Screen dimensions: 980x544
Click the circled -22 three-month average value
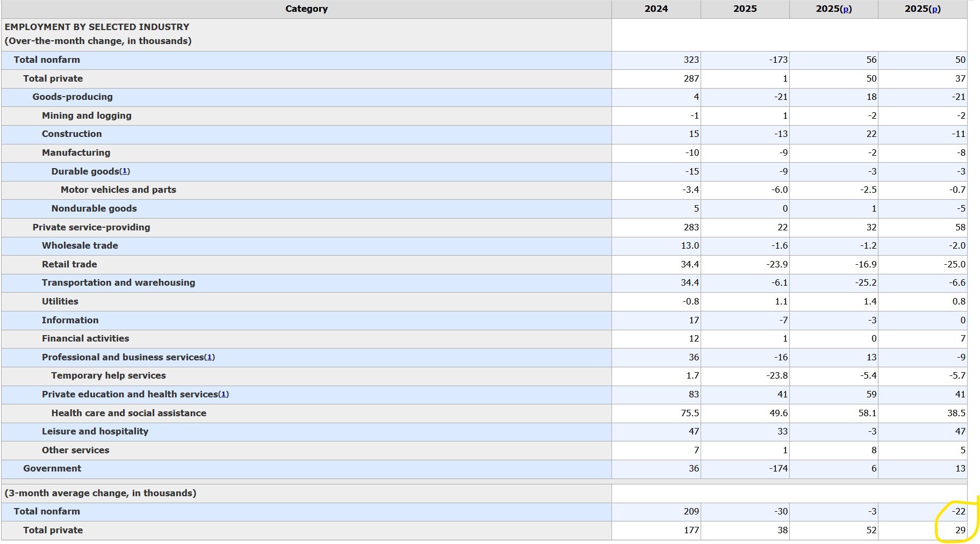[x=959, y=511]
